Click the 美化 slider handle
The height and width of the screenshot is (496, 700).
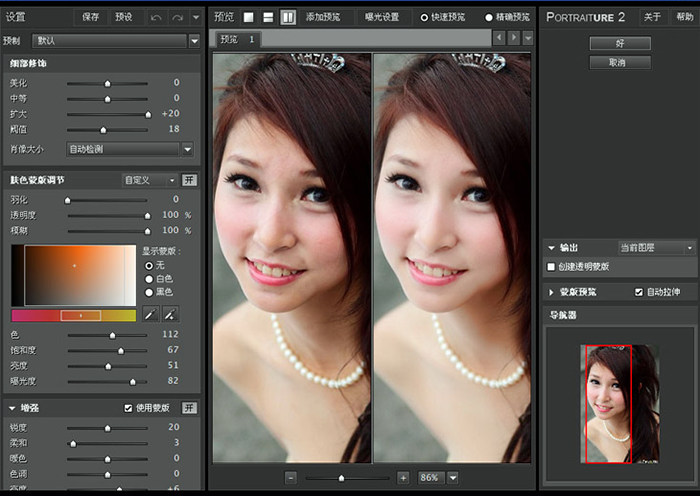point(108,83)
